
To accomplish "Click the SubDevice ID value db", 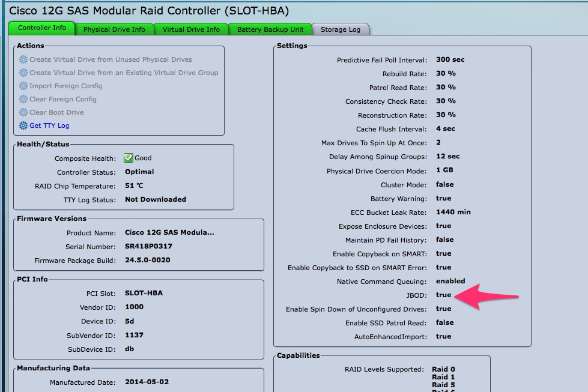I will (129, 349).
